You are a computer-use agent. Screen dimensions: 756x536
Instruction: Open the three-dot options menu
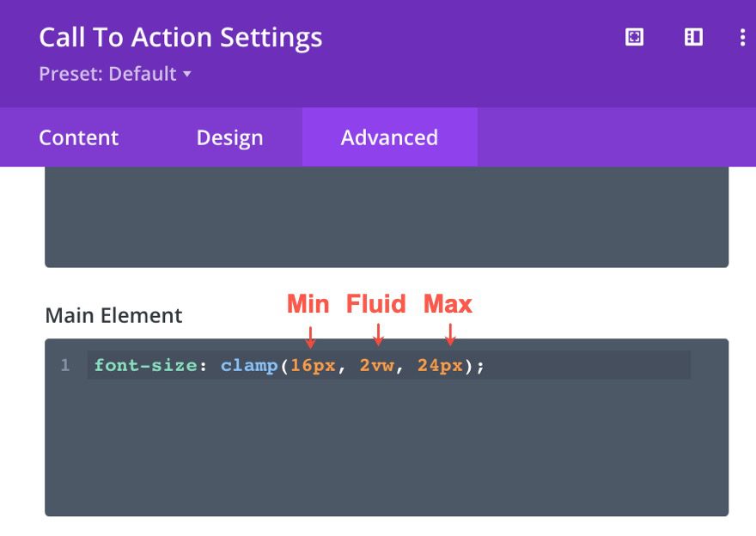742,38
